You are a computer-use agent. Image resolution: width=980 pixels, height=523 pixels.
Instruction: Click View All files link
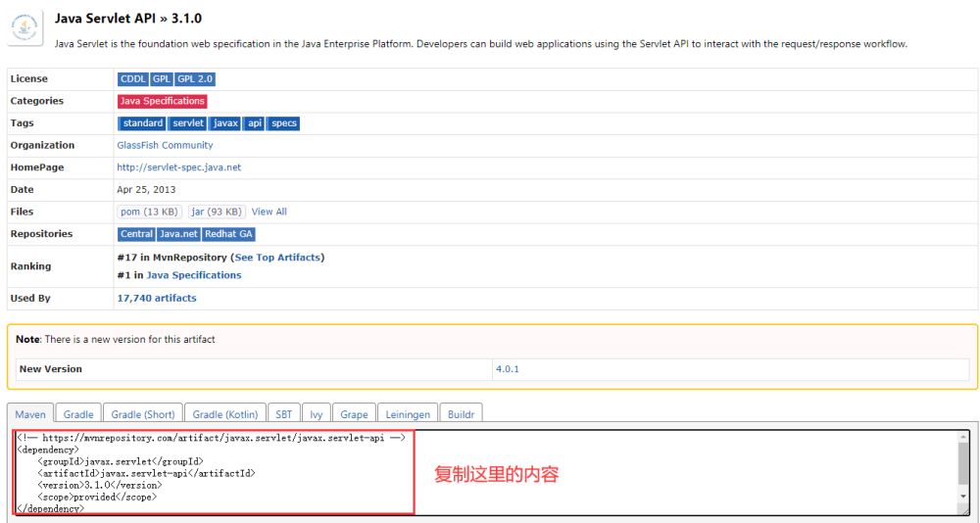click(269, 212)
